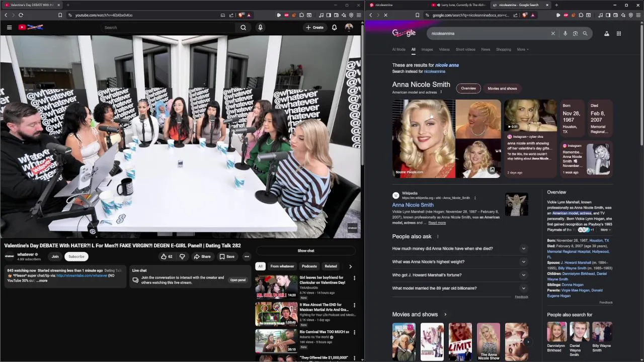Select the 'Movies and shows' chip
This screenshot has width=644, height=362.
(502, 88)
